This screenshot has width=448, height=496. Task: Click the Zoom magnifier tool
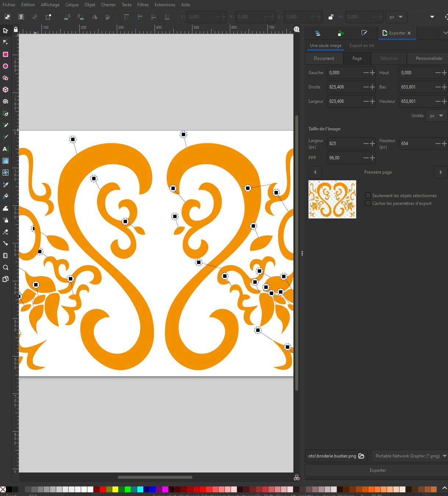(6, 267)
